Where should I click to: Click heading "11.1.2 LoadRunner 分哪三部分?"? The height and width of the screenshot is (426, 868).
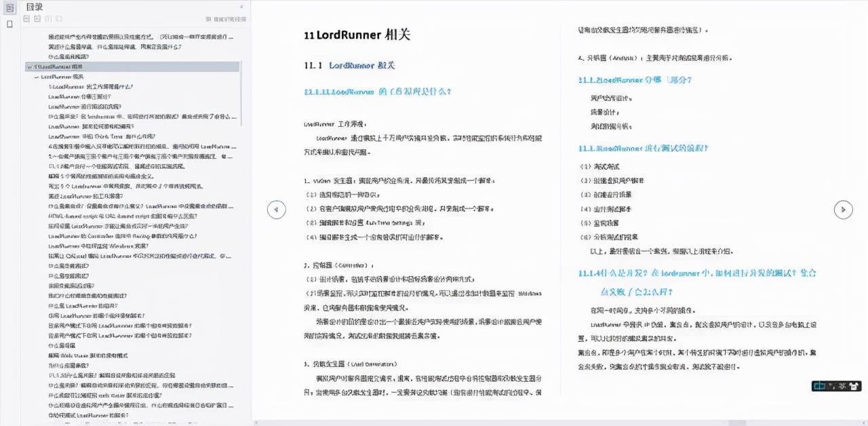coord(635,80)
